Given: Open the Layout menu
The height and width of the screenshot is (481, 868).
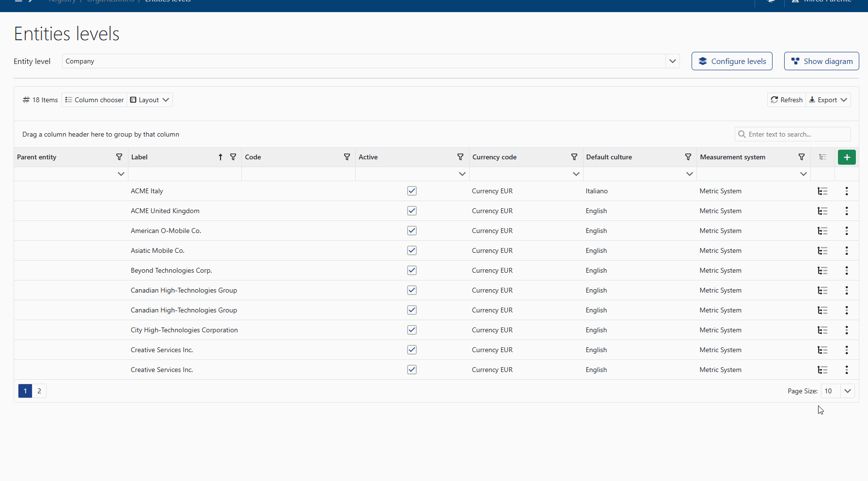Looking at the screenshot, I should [x=150, y=100].
